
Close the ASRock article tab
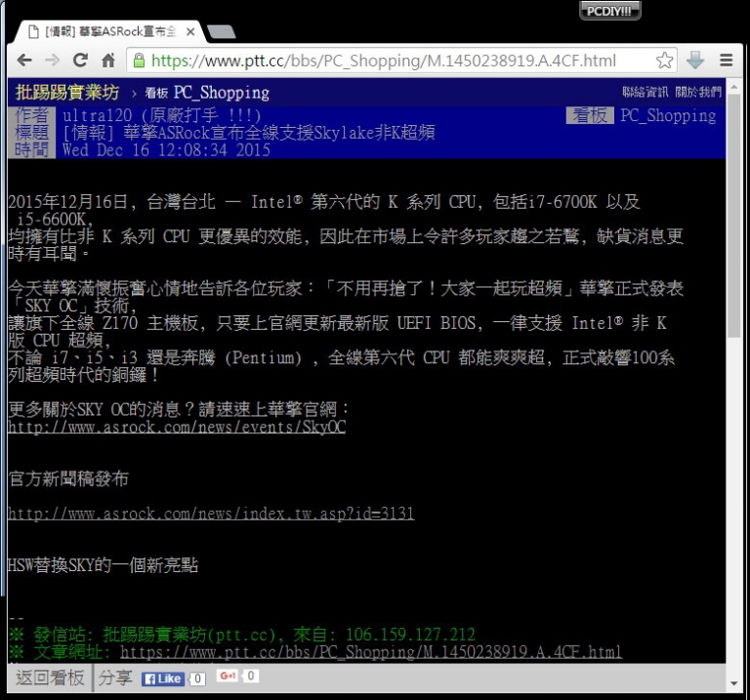(x=190, y=31)
